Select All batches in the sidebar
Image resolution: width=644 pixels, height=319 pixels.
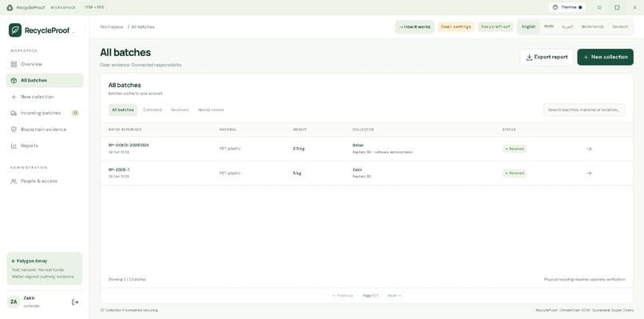click(x=45, y=81)
